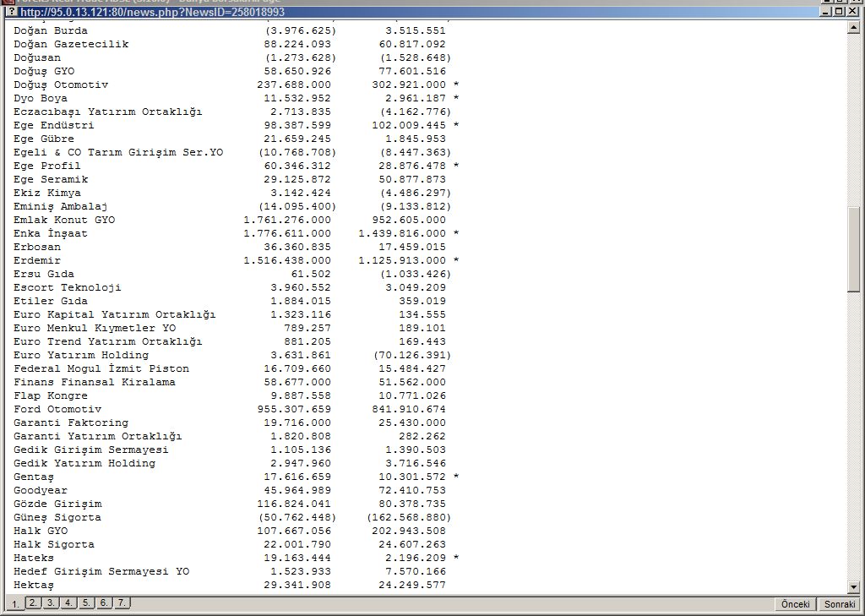Click the Ege Endüstri row name

[54, 125]
